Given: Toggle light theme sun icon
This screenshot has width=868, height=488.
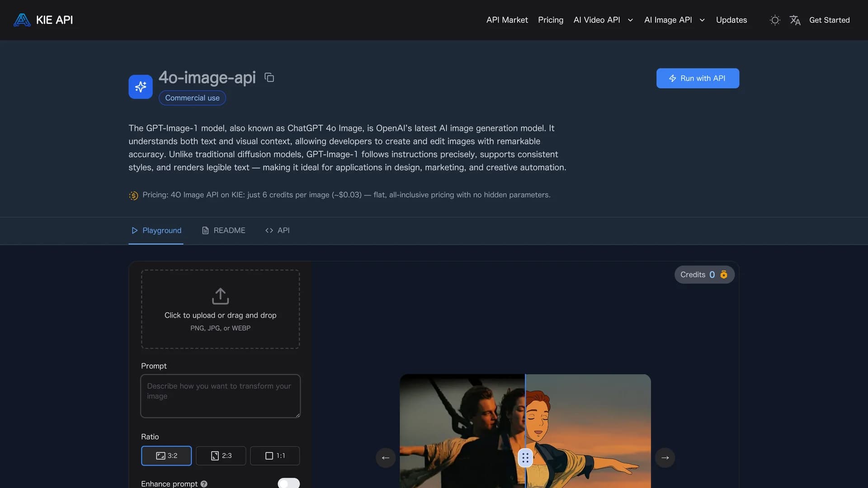Looking at the screenshot, I should [775, 20].
